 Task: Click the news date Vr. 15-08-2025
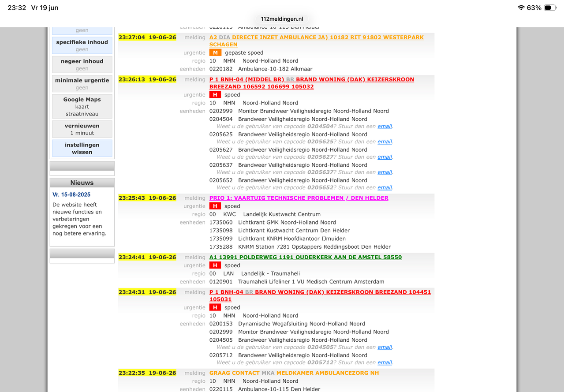[71, 194]
